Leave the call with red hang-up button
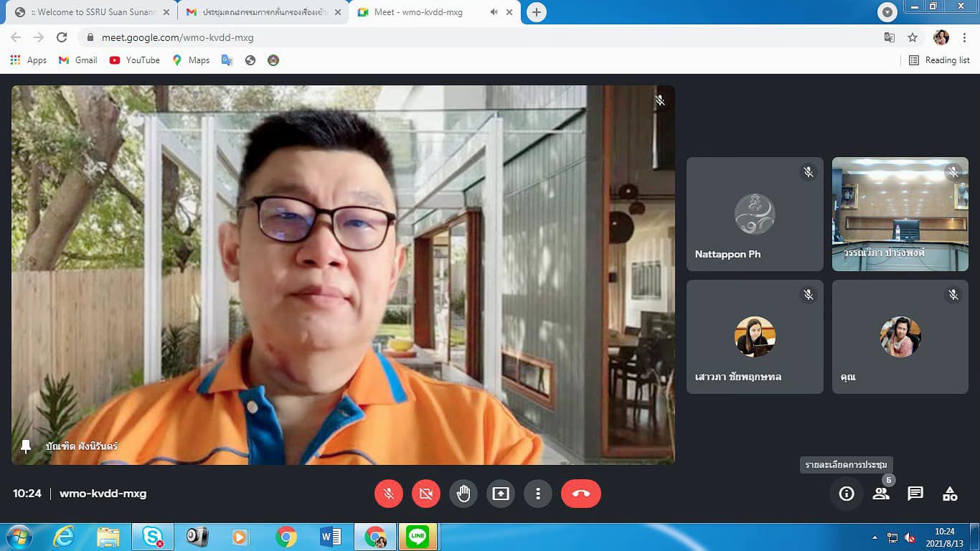Viewport: 980px width, 551px height. point(580,494)
